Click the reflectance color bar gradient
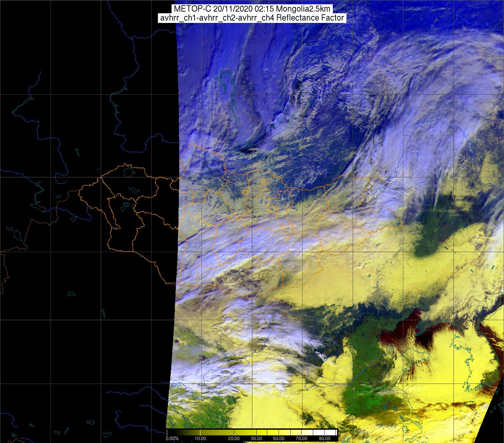The height and width of the screenshot is (443, 504). [252, 432]
